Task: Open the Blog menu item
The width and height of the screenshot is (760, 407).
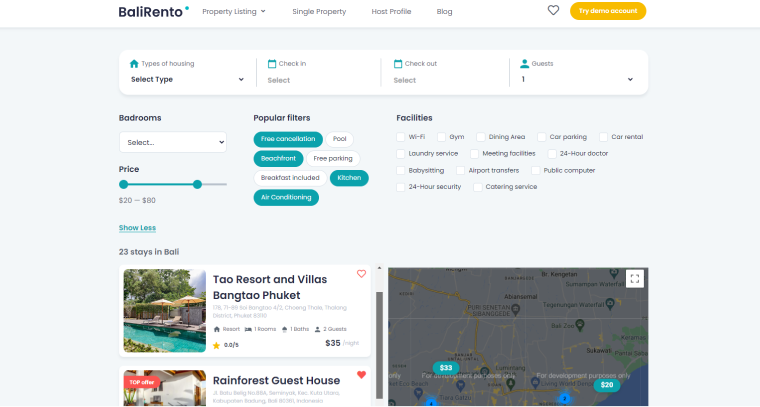Action: [444, 12]
